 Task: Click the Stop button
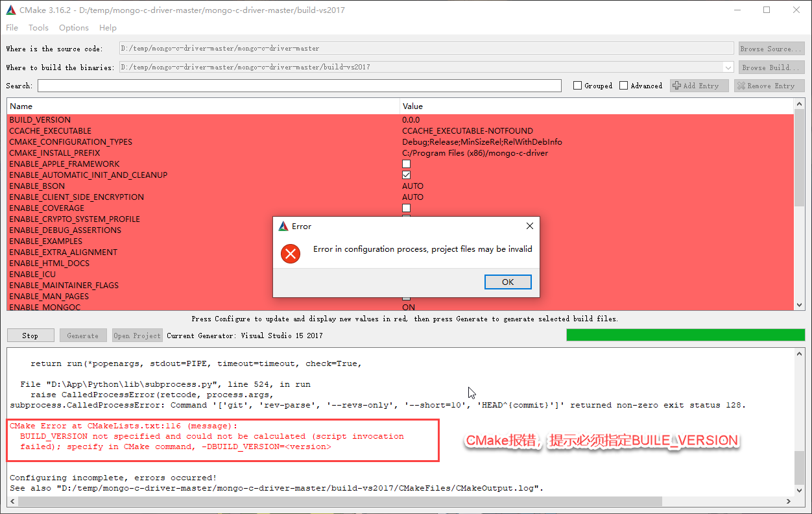(x=30, y=336)
